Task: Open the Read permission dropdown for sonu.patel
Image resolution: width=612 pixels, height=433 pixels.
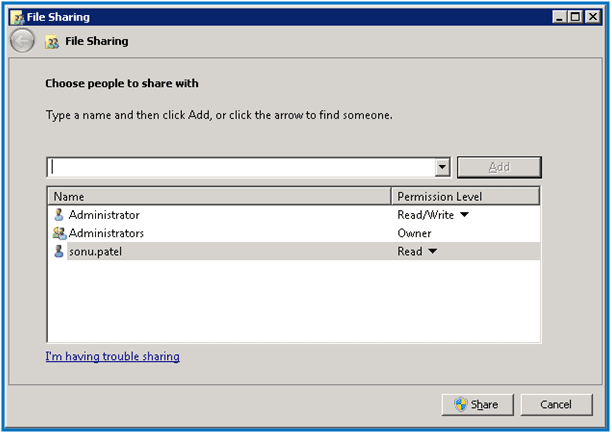Action: point(432,251)
